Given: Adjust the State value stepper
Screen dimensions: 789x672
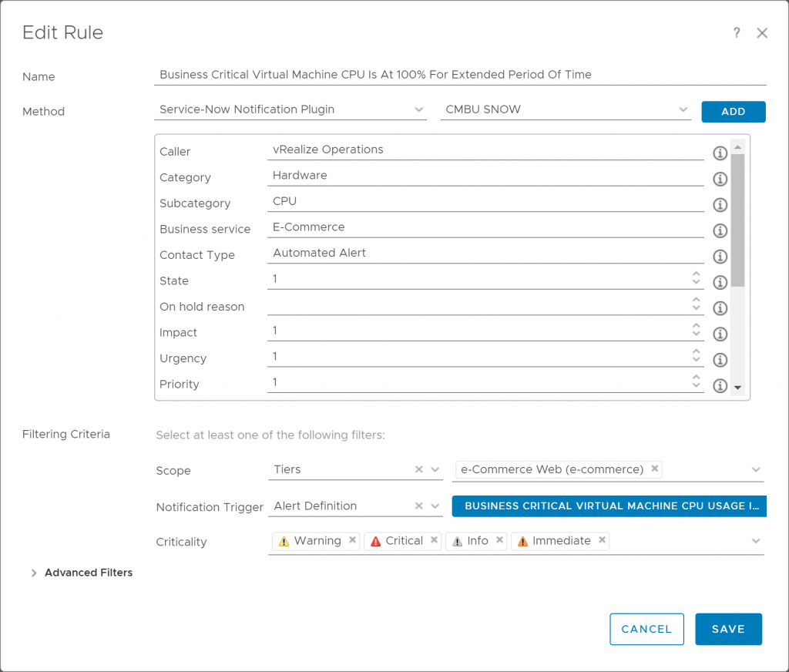Looking at the screenshot, I should point(696,278).
